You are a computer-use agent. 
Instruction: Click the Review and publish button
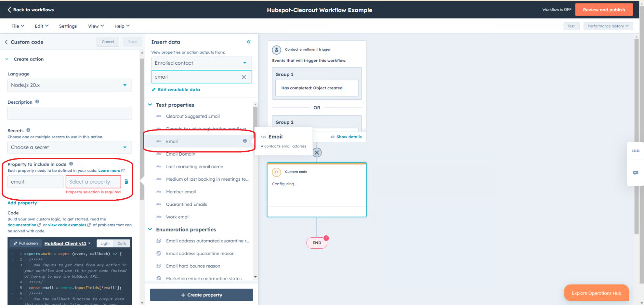(604, 9)
